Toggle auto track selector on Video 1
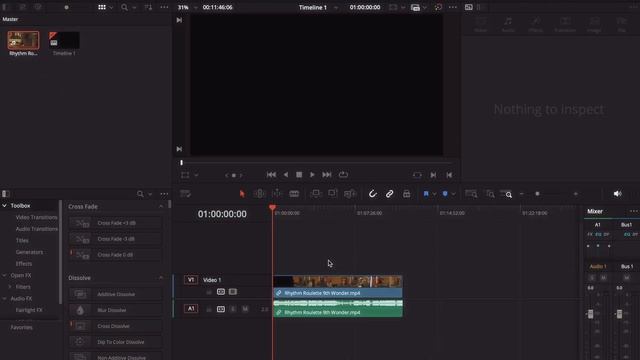Image resolution: width=640 pixels, height=360 pixels. coord(221,292)
